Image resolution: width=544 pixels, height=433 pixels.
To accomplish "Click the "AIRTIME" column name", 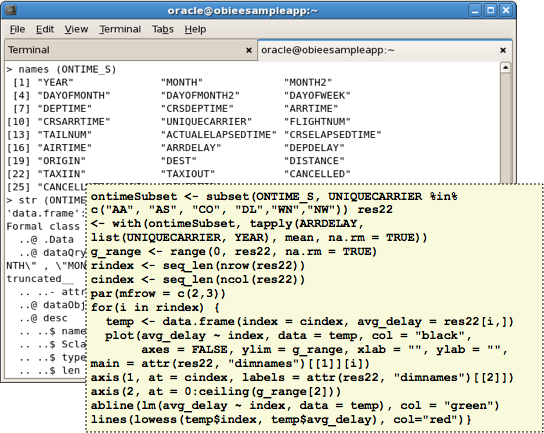I will (x=65, y=148).
